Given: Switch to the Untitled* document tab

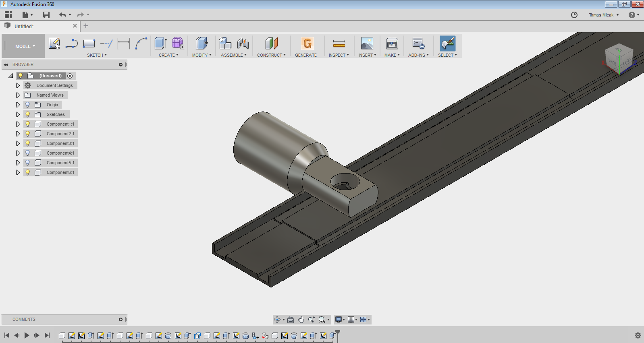Looking at the screenshot, I should (24, 26).
